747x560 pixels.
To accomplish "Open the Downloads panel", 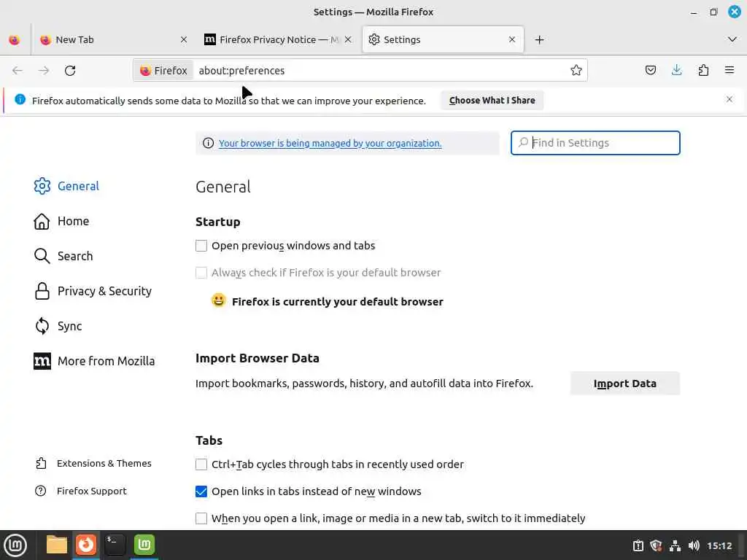I will tap(676, 71).
